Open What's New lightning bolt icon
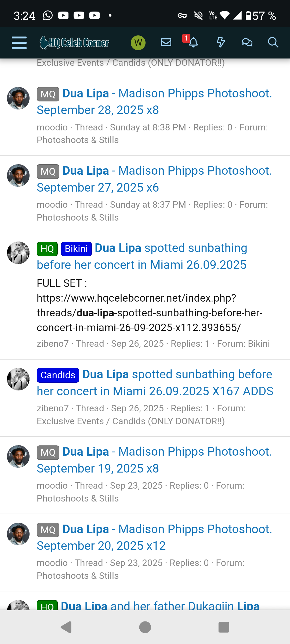 click(x=221, y=42)
